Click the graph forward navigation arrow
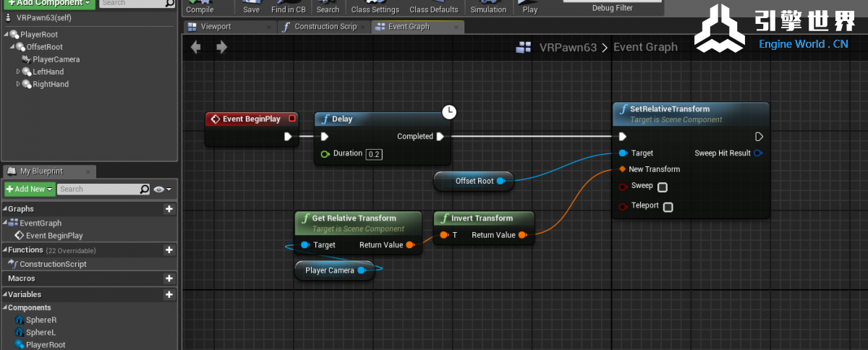The height and width of the screenshot is (350, 868). [221, 48]
